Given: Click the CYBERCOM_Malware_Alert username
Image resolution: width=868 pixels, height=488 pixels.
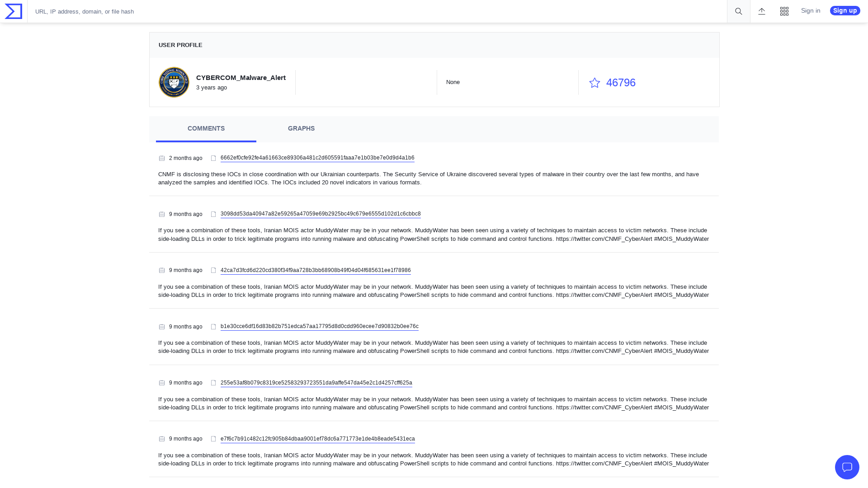Looking at the screenshot, I should [241, 78].
